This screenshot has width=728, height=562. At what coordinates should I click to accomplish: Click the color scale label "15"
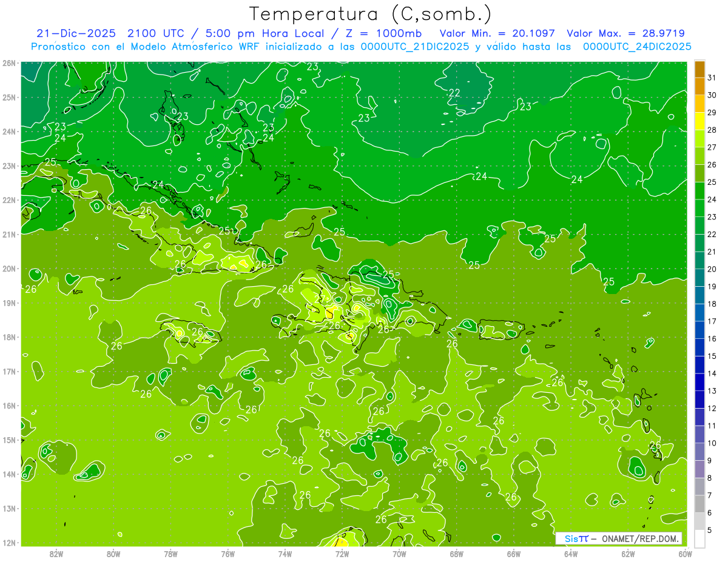point(712,356)
